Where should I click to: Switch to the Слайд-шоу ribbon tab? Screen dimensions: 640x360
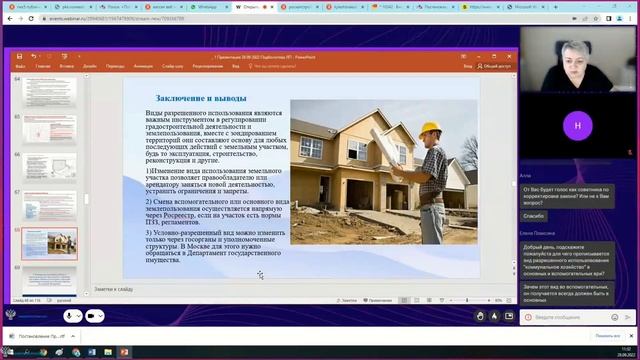coord(172,66)
